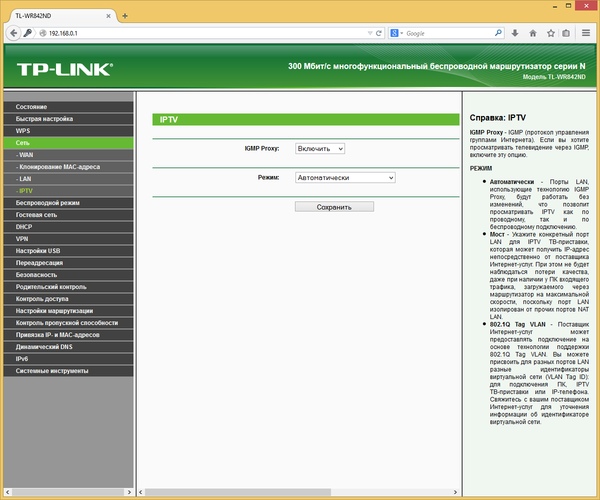Open the Состояние menu item
The width and height of the screenshot is (600, 500).
(x=69, y=107)
